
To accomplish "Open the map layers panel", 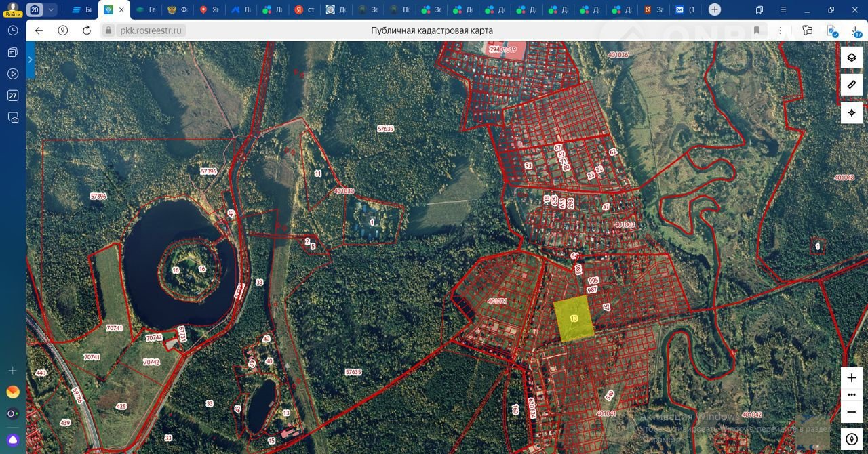I will tap(852, 58).
